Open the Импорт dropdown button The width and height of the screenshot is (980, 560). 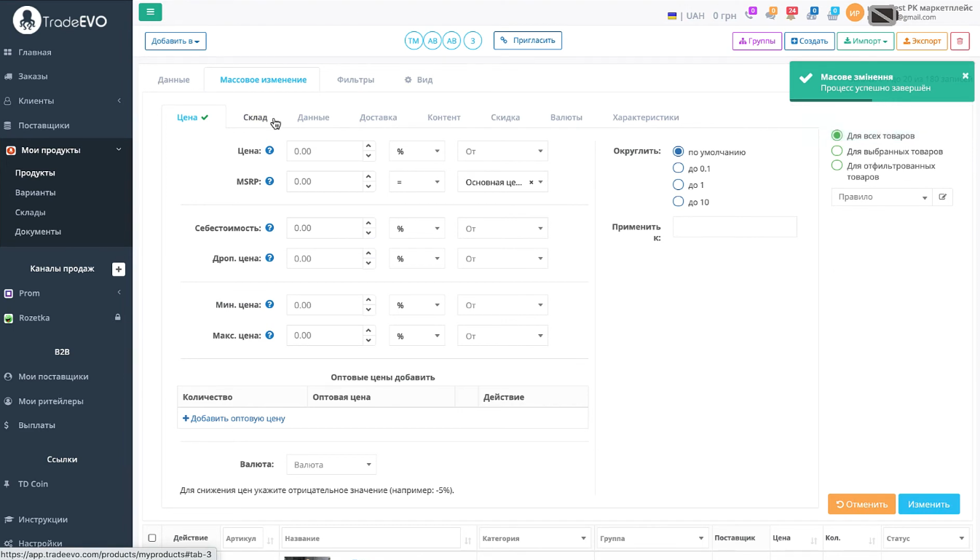pos(865,42)
